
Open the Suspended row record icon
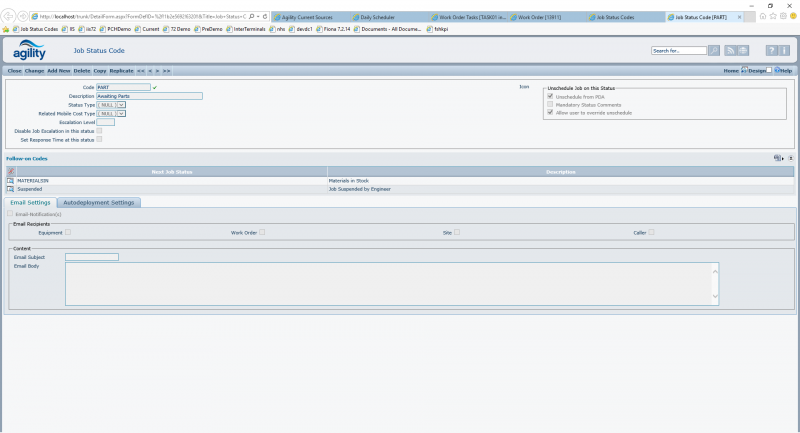(x=11, y=188)
